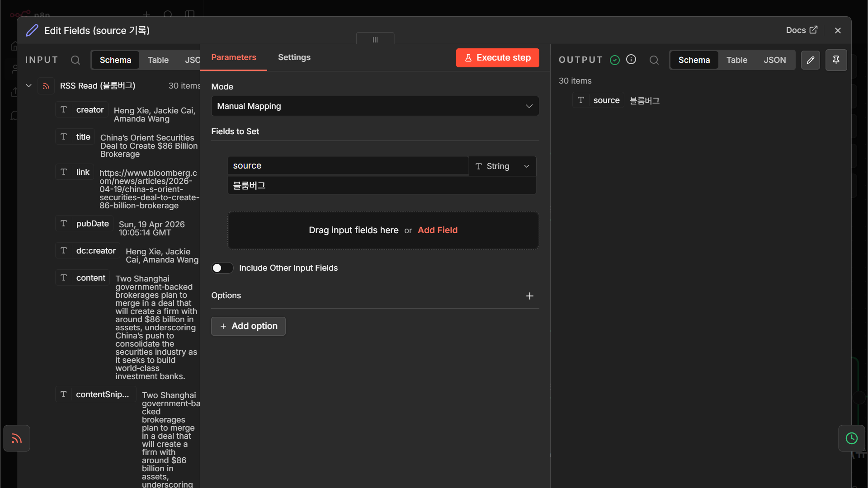Open the String type dropdown
Viewport: 868px width, 488px height.
point(502,166)
